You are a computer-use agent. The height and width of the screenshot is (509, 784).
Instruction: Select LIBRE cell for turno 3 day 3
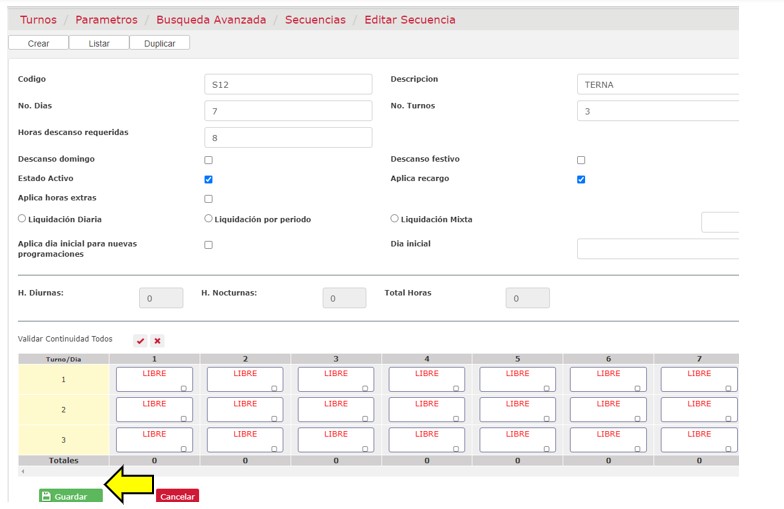(x=336, y=440)
